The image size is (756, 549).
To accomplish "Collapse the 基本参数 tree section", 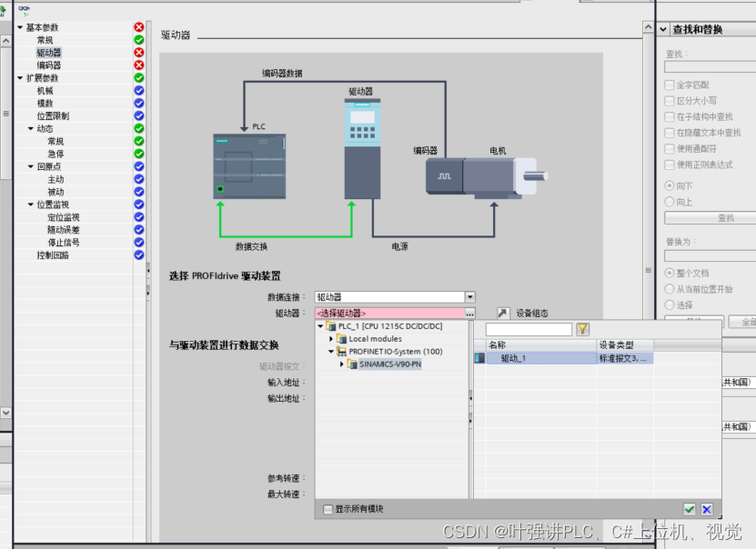I will (20, 27).
